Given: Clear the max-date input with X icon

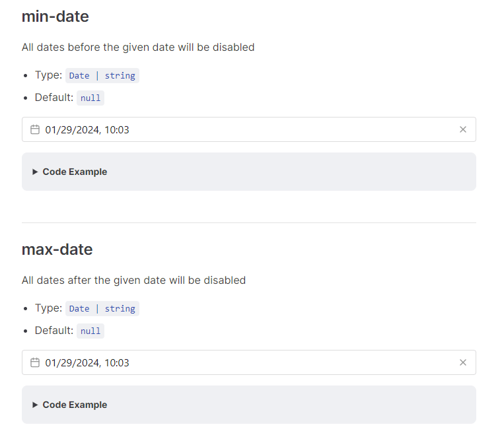Looking at the screenshot, I should click(x=463, y=362).
